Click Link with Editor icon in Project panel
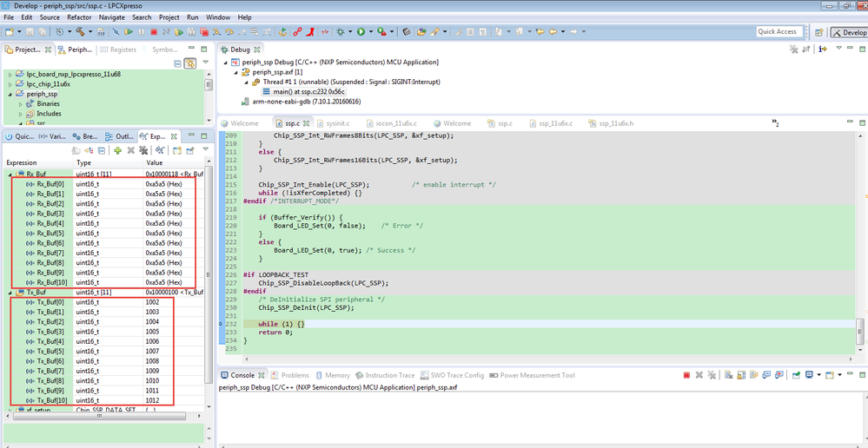868x448 pixels. [x=190, y=63]
